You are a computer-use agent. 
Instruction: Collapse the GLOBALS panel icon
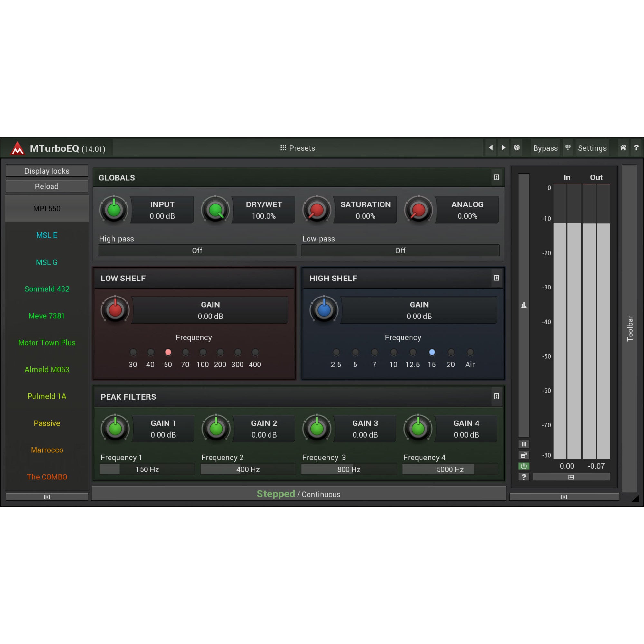pyautogui.click(x=497, y=177)
